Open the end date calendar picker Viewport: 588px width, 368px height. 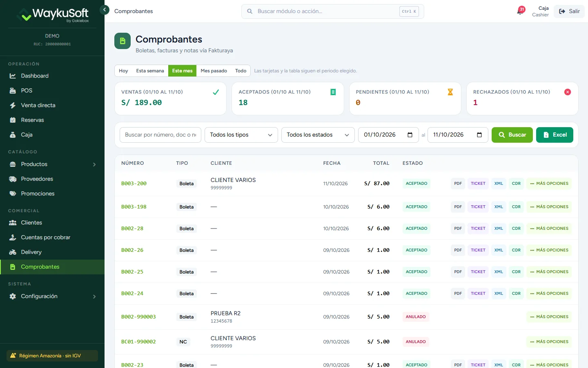[x=479, y=135]
